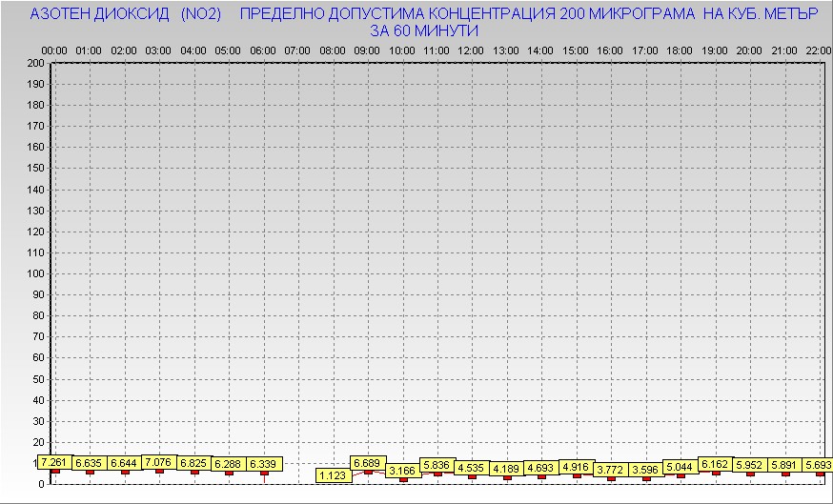
Task: Select the subtitle ЗА 60 МИНУТИ
Action: point(423,30)
